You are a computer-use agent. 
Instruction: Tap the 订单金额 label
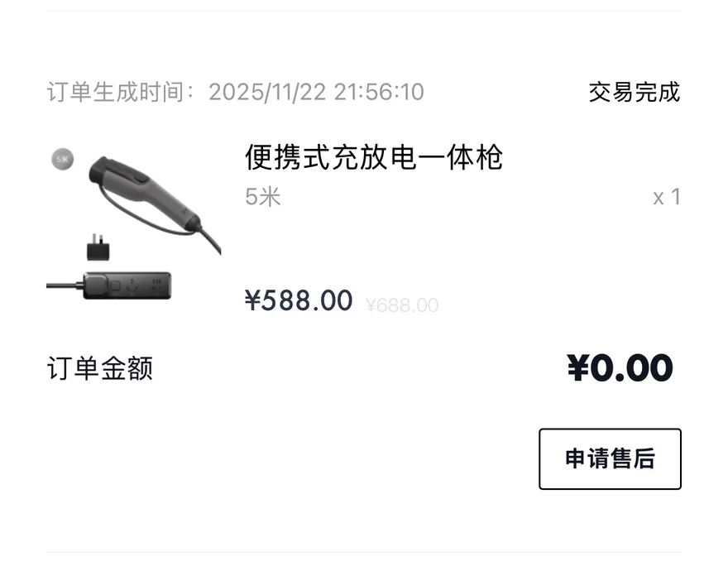click(100, 368)
